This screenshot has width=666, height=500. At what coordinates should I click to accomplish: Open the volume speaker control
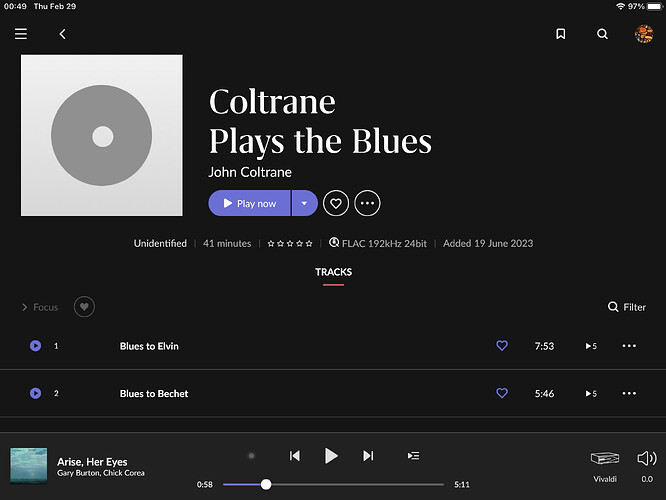point(647,458)
